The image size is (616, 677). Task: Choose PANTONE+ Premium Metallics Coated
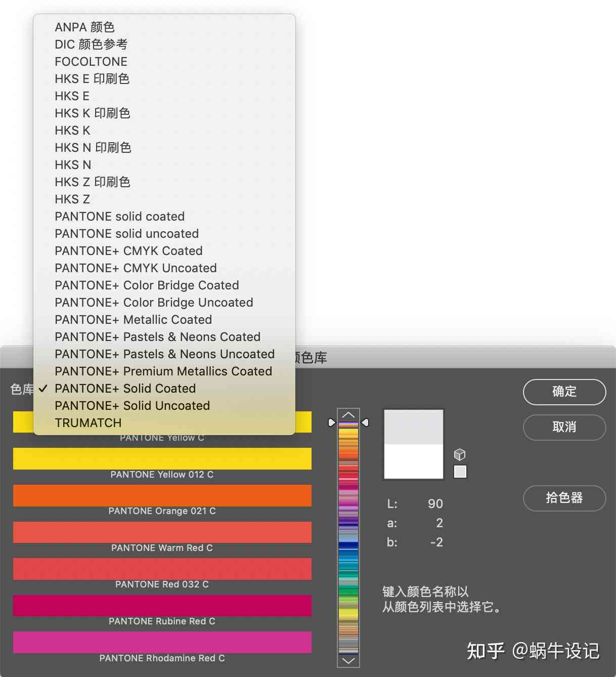point(164,371)
